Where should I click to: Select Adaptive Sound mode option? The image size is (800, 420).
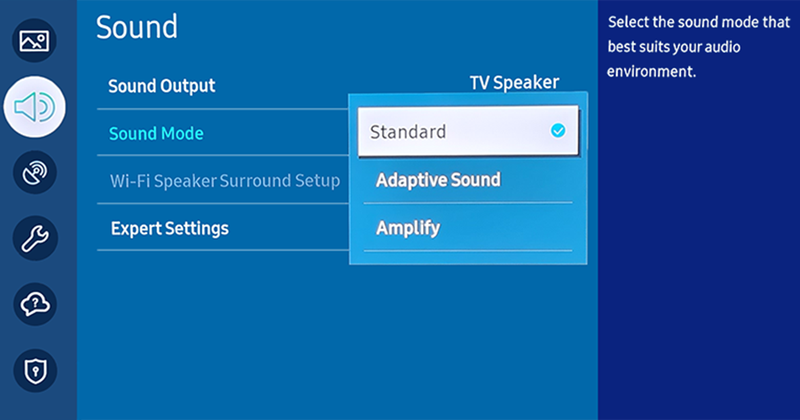point(438,181)
